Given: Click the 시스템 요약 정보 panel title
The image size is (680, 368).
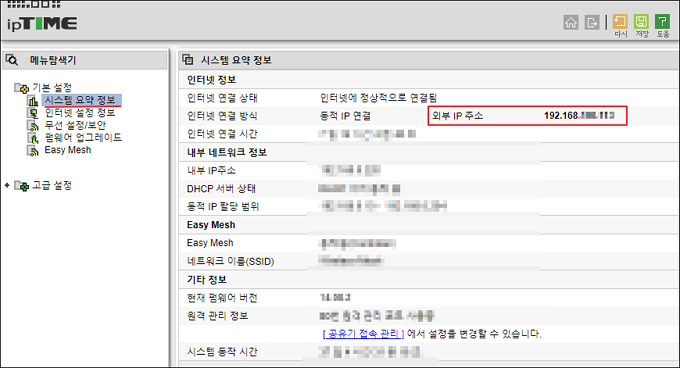Looking at the screenshot, I should 236,60.
